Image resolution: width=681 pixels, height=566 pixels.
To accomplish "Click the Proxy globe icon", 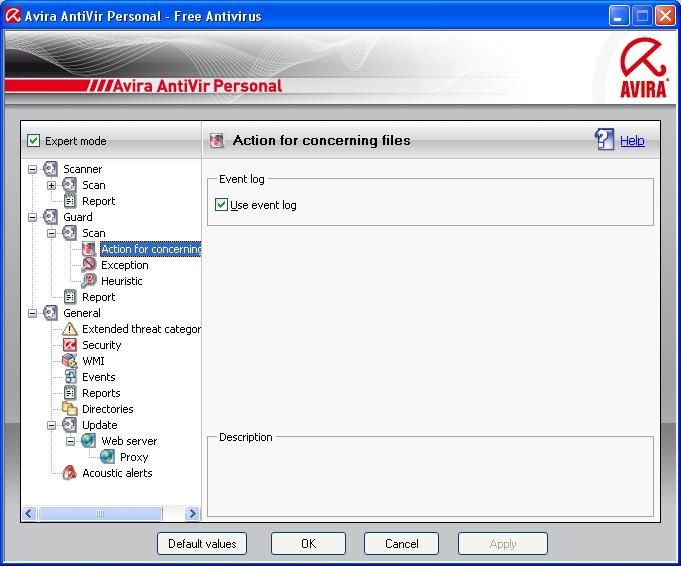I will click(108, 457).
